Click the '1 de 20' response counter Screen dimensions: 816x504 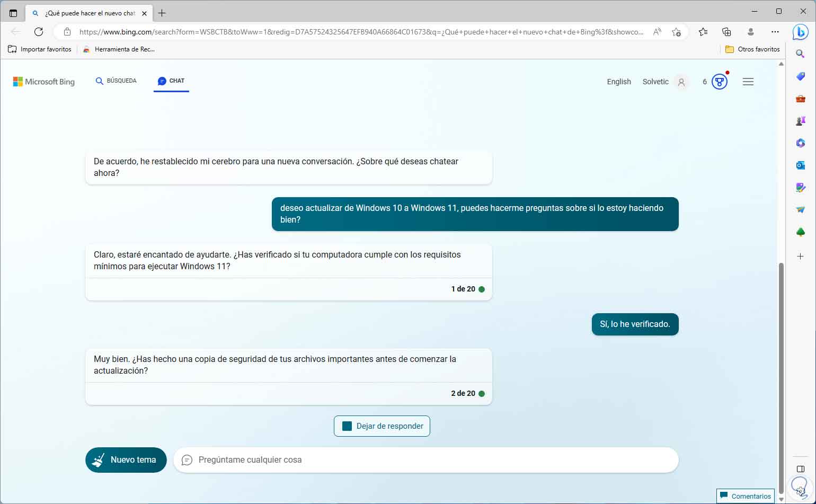(463, 289)
